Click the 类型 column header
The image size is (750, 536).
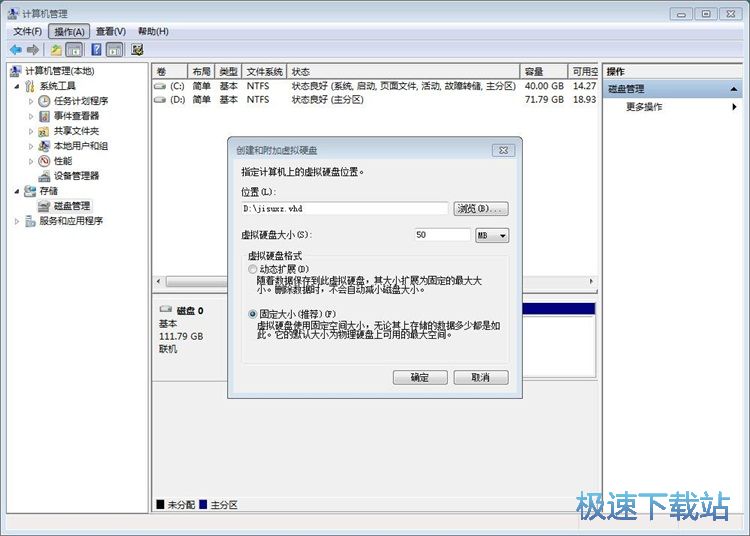click(x=229, y=72)
